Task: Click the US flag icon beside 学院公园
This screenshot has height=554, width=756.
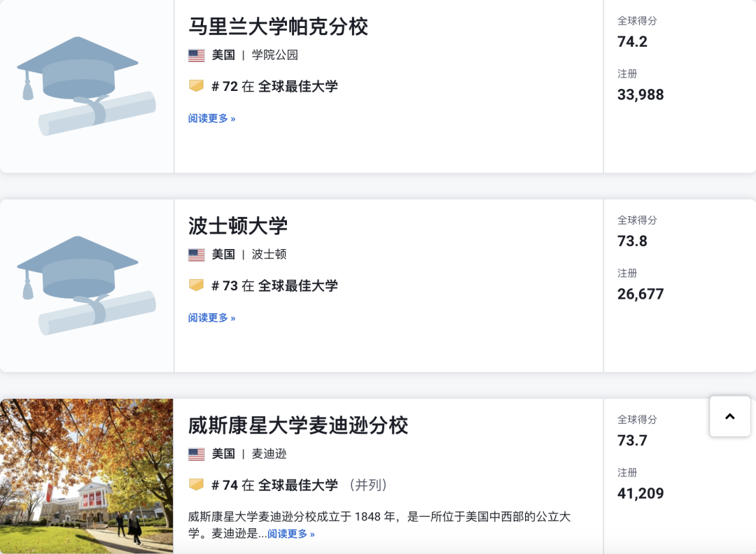Action: [196, 55]
